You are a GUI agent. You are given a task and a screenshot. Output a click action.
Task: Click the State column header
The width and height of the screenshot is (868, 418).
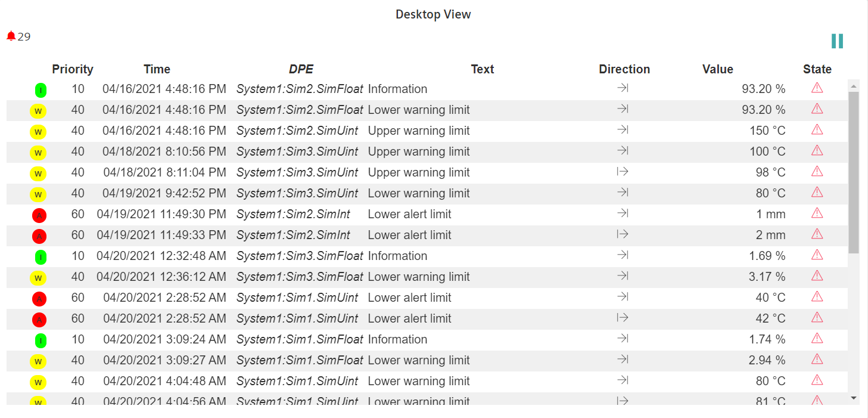(x=817, y=69)
